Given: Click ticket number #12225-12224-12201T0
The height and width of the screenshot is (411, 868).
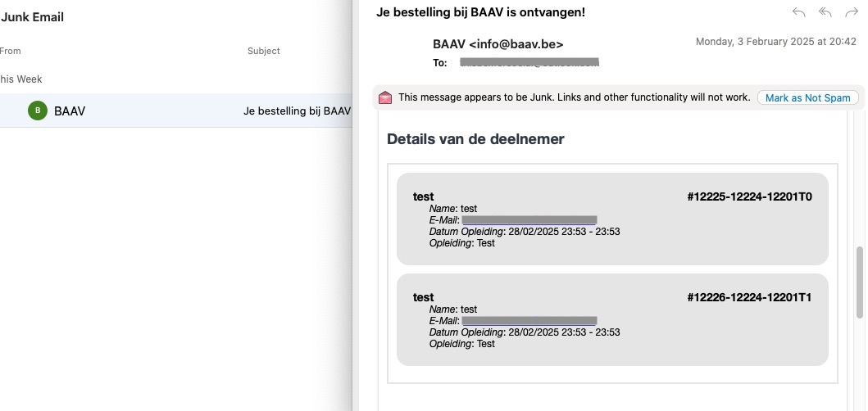Looking at the screenshot, I should coord(749,197).
